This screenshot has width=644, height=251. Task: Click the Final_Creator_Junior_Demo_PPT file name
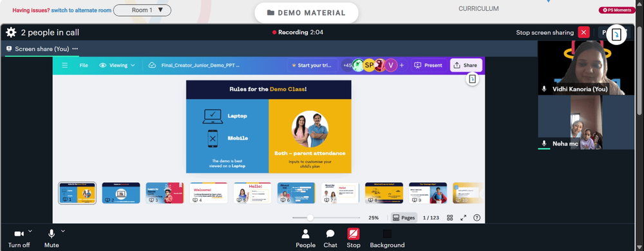point(200,65)
